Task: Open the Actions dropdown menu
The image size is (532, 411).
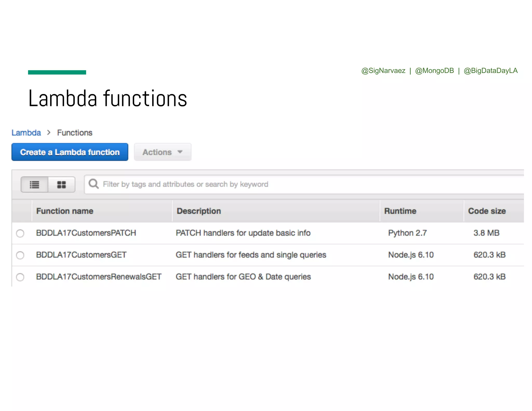Action: click(x=157, y=152)
